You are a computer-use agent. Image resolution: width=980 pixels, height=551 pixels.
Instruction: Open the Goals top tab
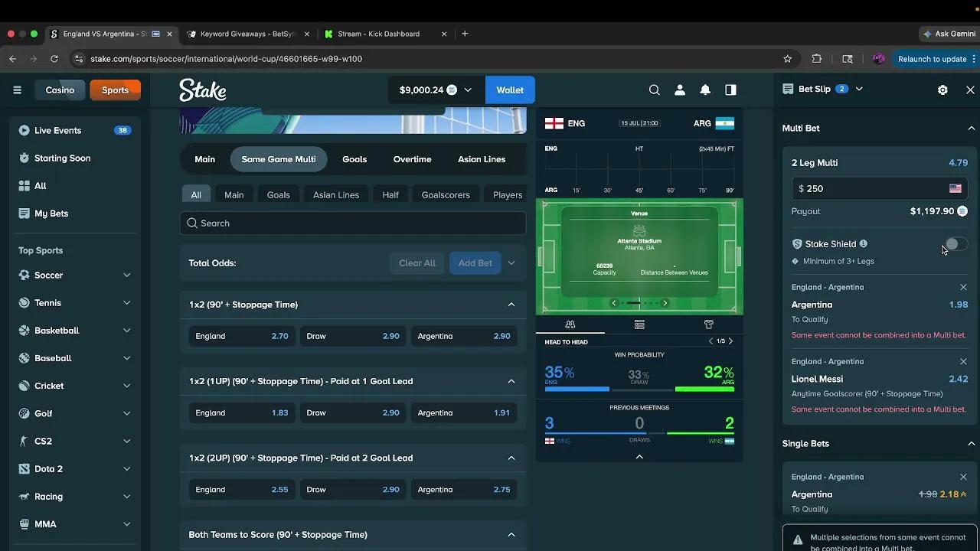click(x=354, y=159)
